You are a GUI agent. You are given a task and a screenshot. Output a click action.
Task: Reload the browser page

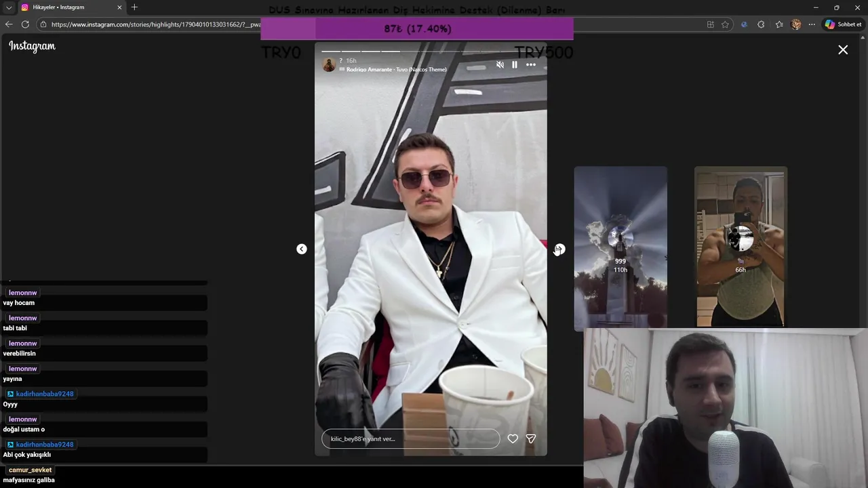(x=25, y=24)
